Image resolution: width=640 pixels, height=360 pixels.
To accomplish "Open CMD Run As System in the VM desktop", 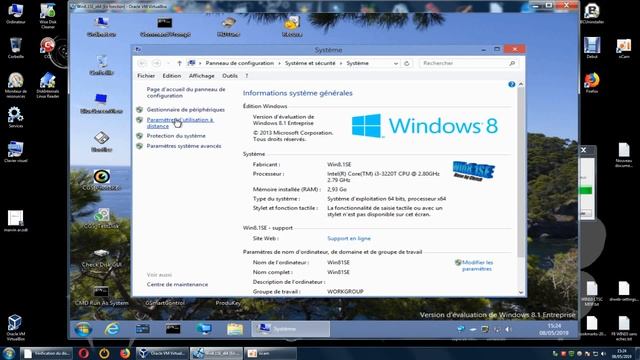I will [x=102, y=296].
